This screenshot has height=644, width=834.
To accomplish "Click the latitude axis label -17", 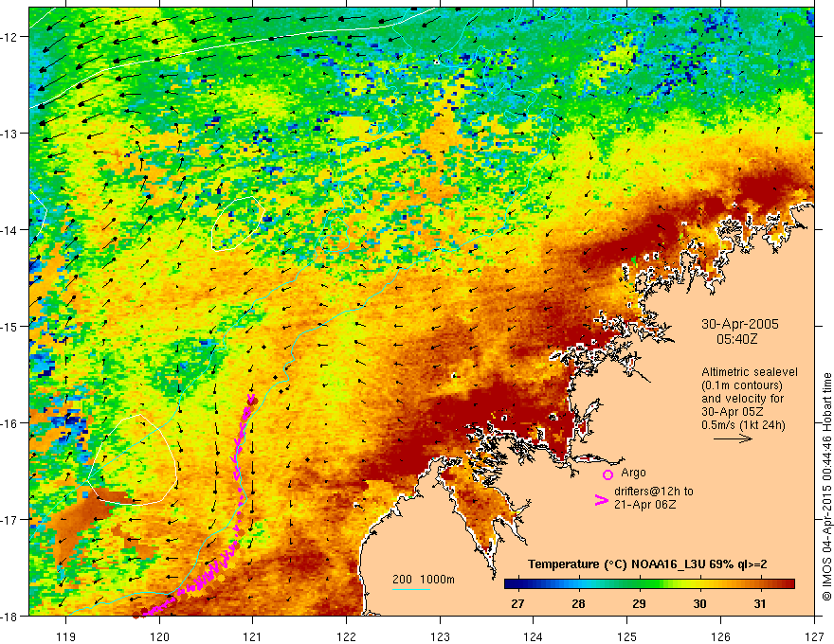I will (9, 520).
